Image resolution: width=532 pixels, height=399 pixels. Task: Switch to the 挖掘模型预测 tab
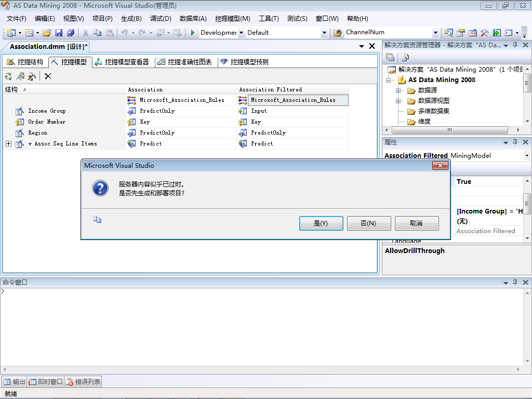[x=244, y=62]
